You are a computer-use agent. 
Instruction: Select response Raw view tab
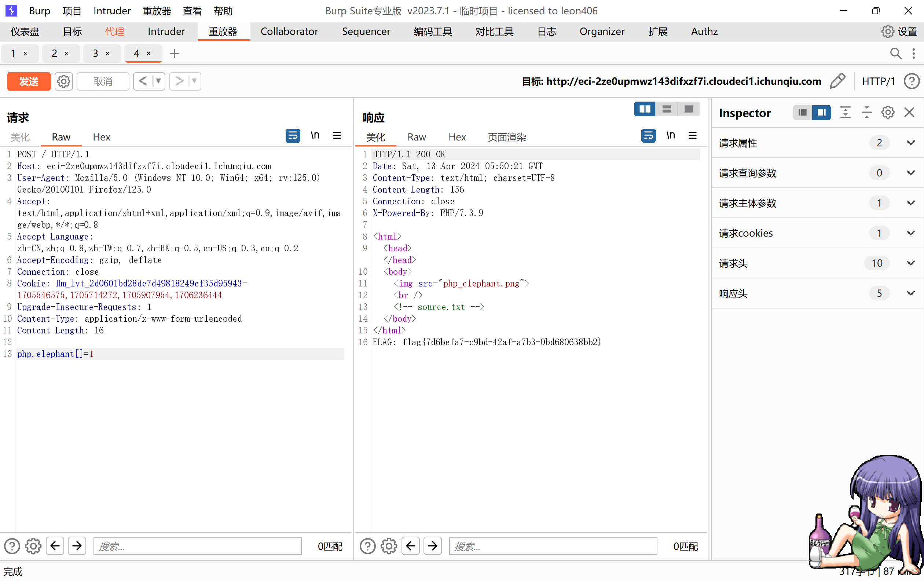tap(416, 137)
